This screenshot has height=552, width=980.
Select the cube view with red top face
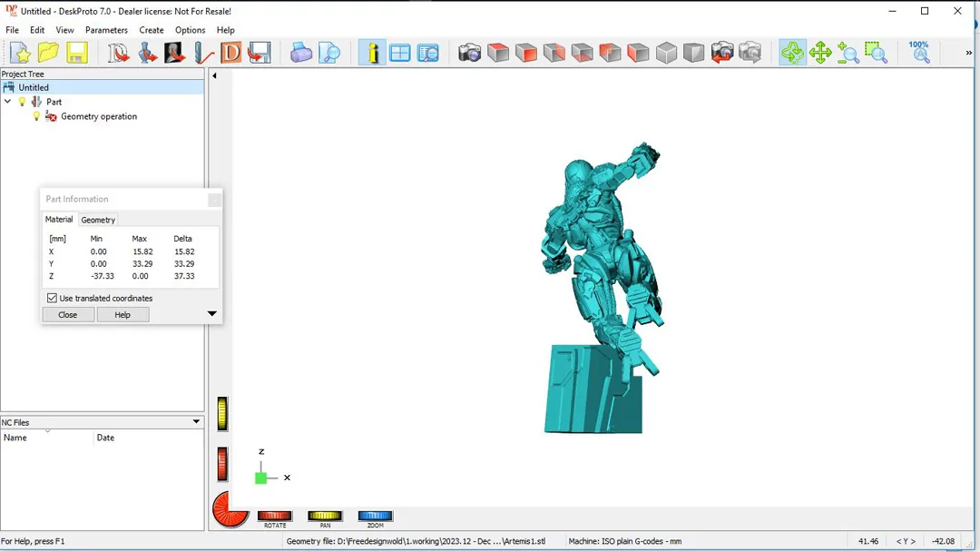pyautogui.click(x=498, y=53)
